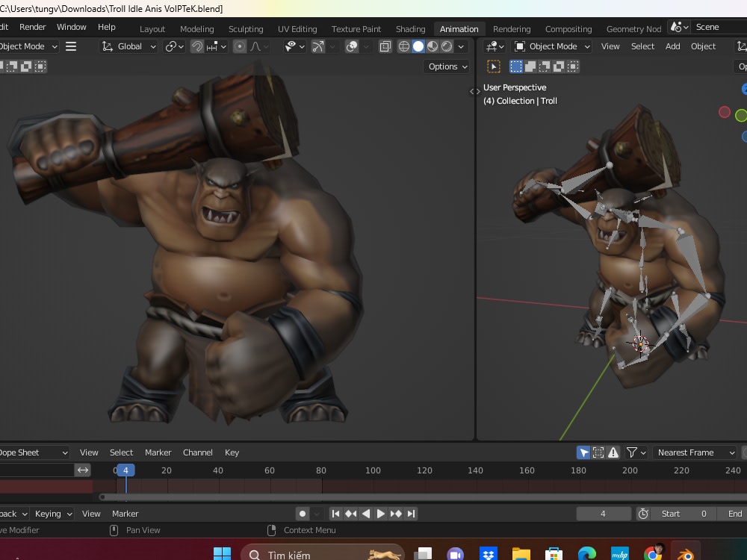Switch to solid viewport shading
Viewport: 747px width, 560px height.
click(x=418, y=46)
